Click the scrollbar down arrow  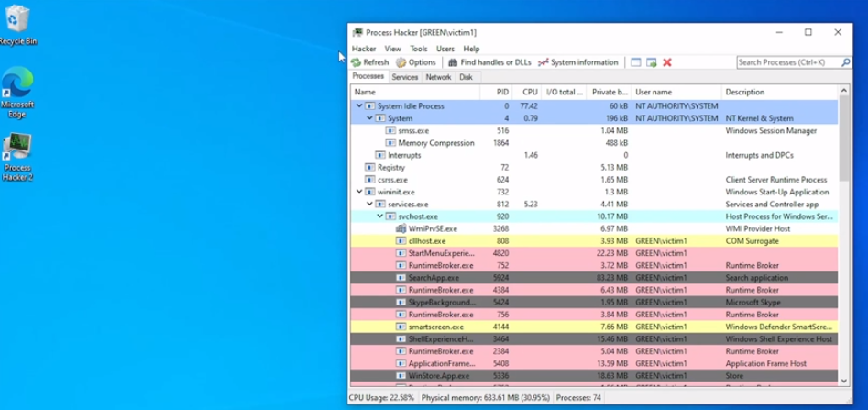pos(844,381)
